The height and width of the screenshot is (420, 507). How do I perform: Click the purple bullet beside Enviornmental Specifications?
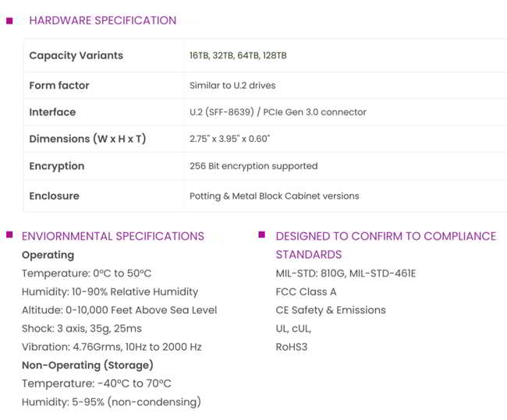coord(9,235)
